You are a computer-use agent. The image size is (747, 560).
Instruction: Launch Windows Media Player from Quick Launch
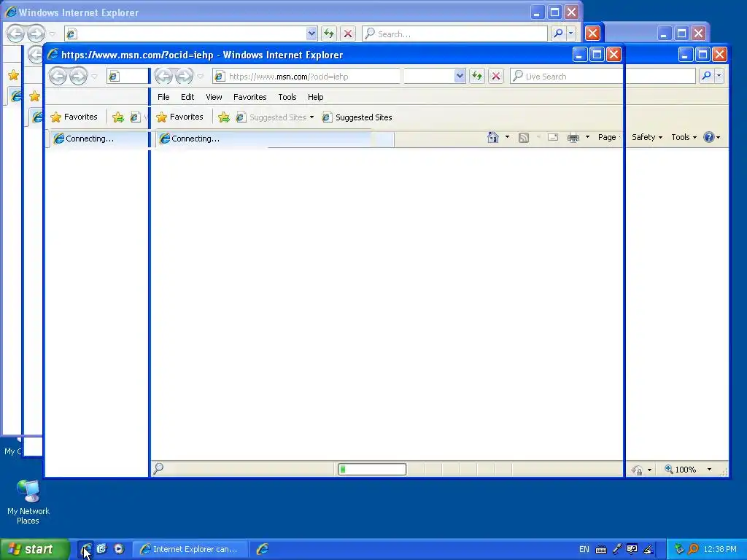coord(119,549)
